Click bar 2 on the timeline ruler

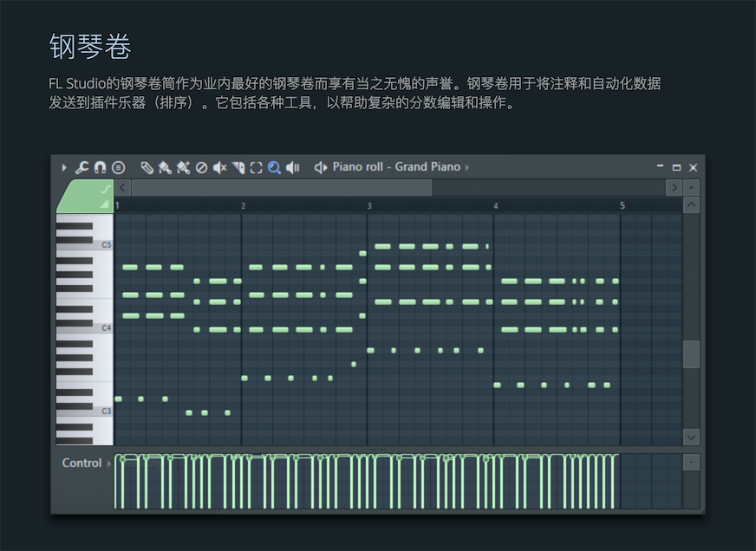pyautogui.click(x=243, y=205)
